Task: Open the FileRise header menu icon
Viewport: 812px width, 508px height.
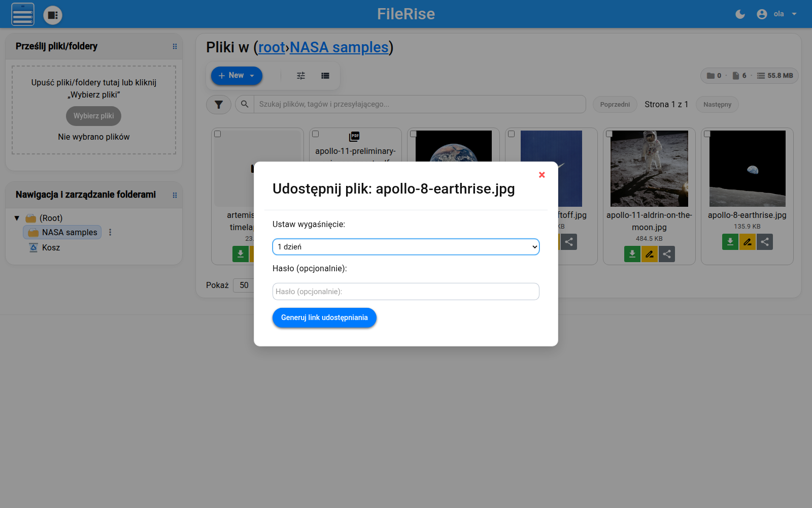Action: point(23,14)
